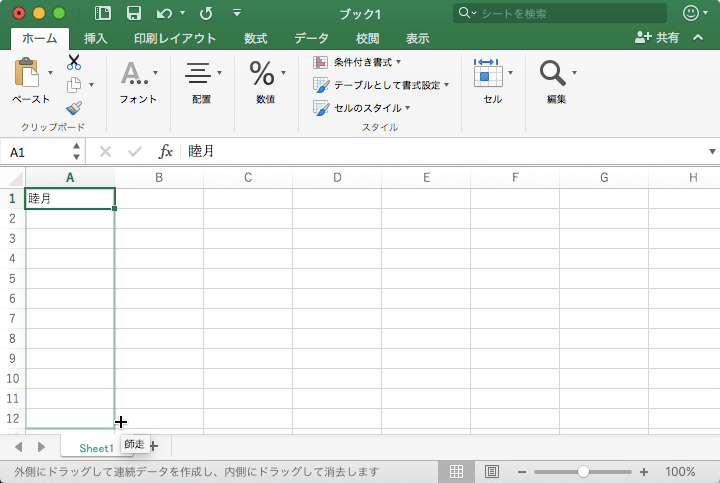Screen dimensions: 720x483
Task: Click the zoom out minus icon
Action: coord(522,472)
